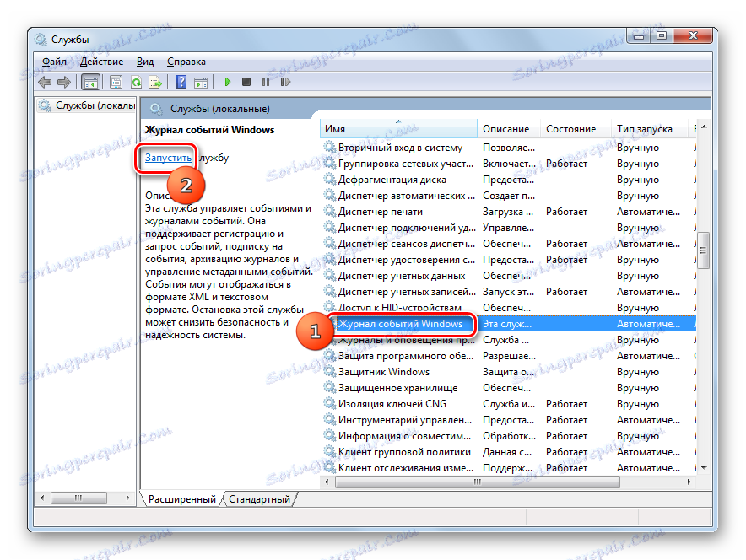This screenshot has width=746, height=560.
Task: Click gear icon of Защитник Windows
Action: (x=330, y=372)
